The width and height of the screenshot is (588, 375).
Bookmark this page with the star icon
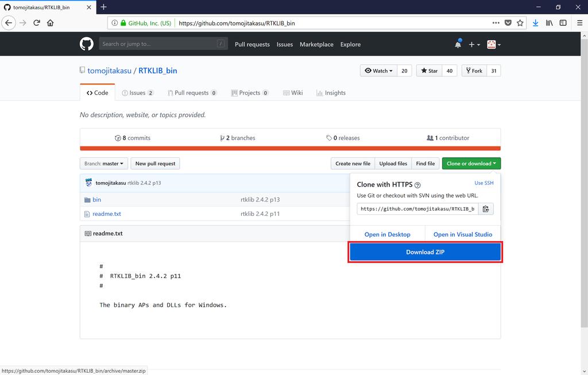click(520, 23)
